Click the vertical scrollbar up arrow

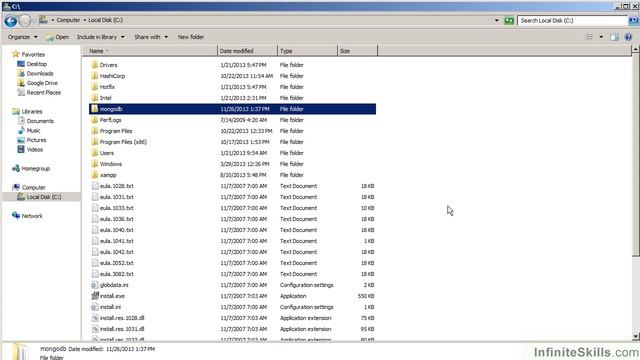coord(636,49)
